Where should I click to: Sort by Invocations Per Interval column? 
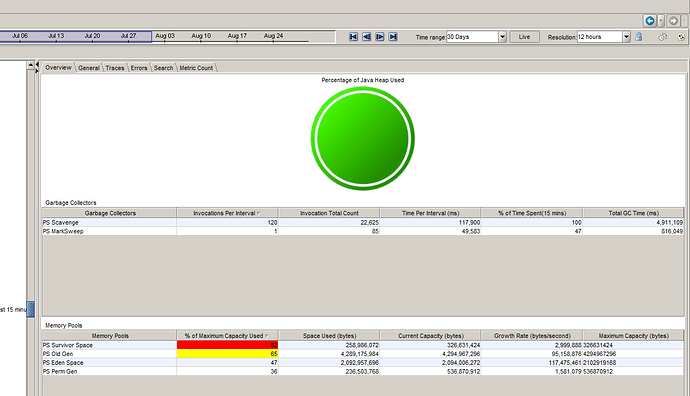pyautogui.click(x=227, y=213)
